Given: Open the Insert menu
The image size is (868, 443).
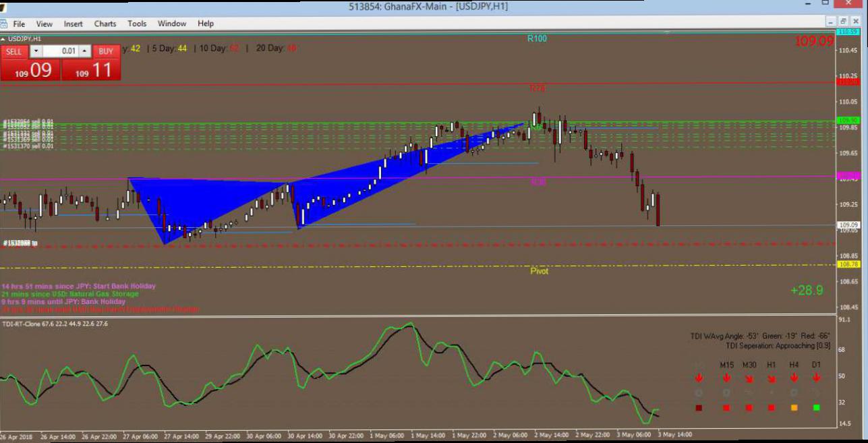Looking at the screenshot, I should pyautogui.click(x=74, y=24).
